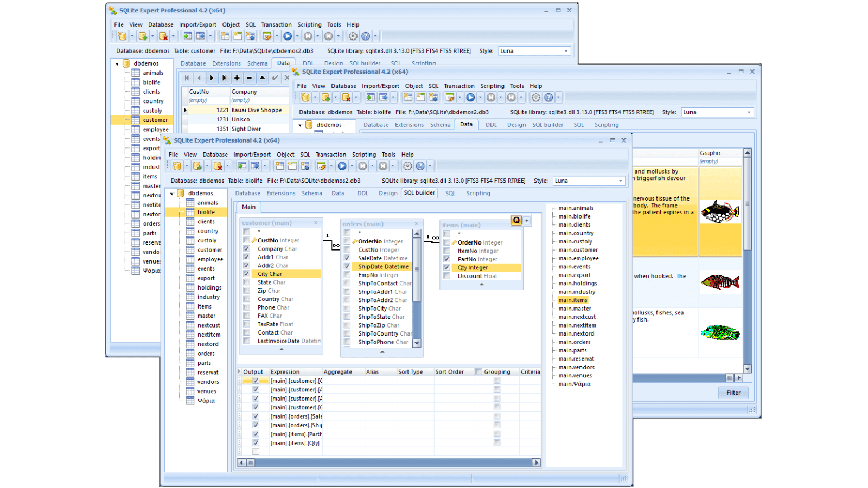Click New Database icon in biolife window toolbar
The width and height of the screenshot is (868, 488).
[x=305, y=97]
